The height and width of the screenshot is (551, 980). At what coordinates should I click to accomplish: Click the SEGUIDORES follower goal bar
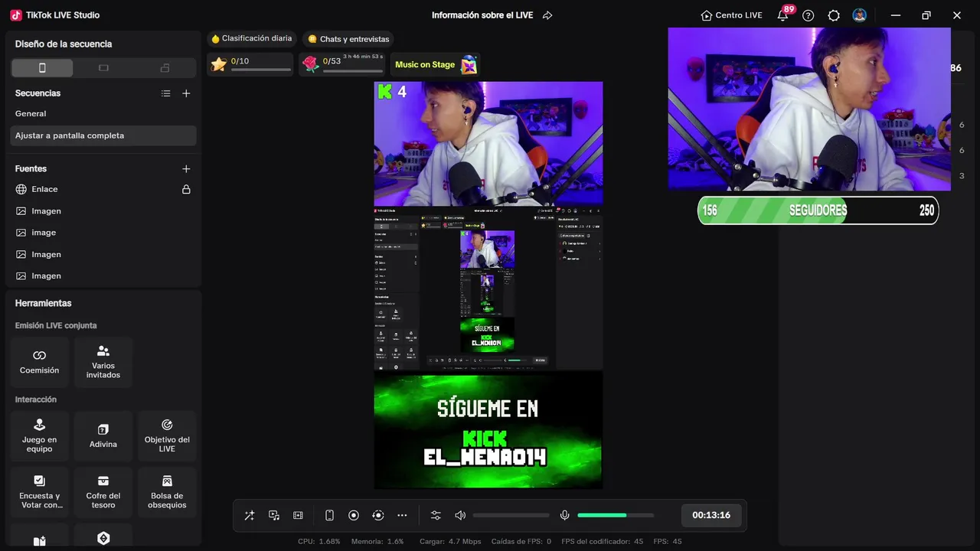[818, 210]
